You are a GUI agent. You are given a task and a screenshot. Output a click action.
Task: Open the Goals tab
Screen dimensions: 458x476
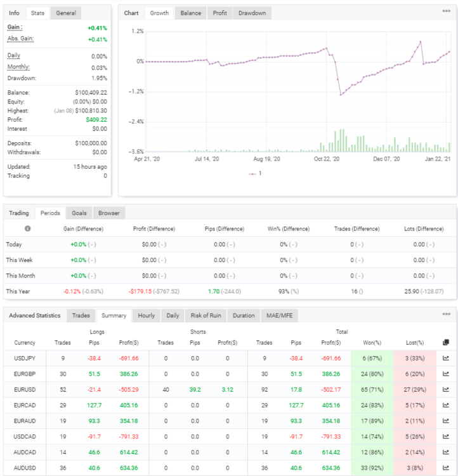click(79, 213)
